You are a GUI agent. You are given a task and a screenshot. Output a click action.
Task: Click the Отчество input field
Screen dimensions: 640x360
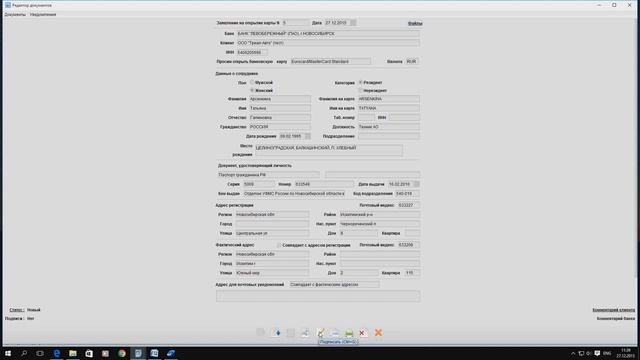[x=280, y=118]
